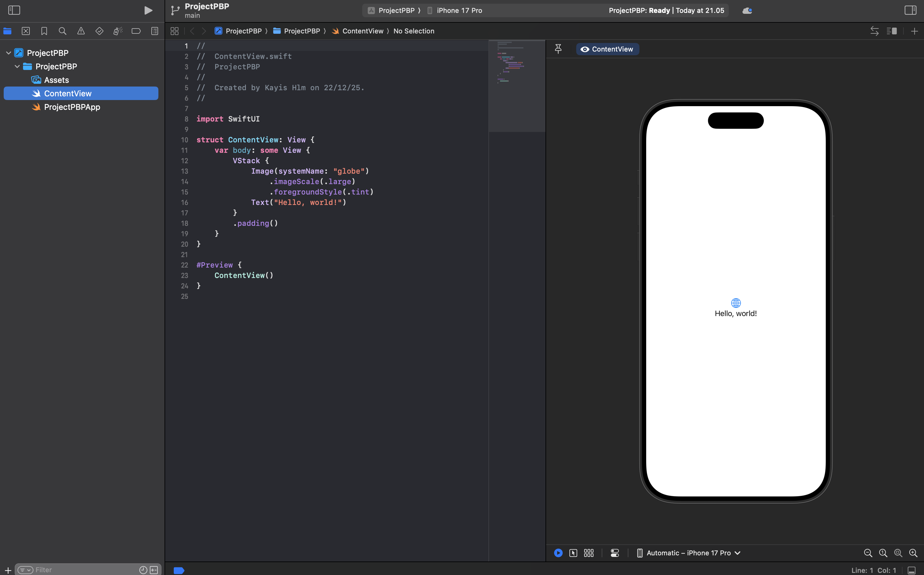Image resolution: width=924 pixels, height=575 pixels.
Task: Open ProjectPBPApp file in navigator
Action: 72,107
